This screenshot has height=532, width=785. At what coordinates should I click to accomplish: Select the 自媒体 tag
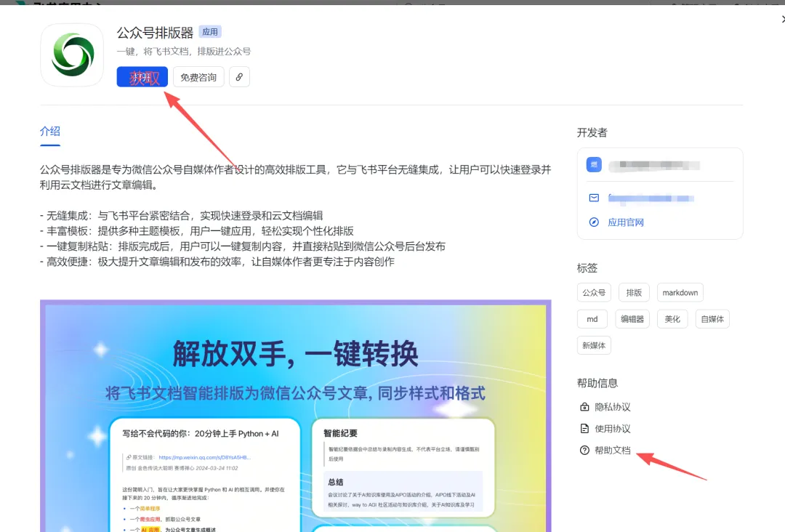point(712,319)
